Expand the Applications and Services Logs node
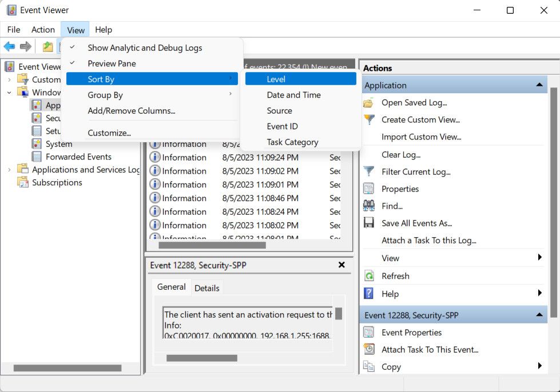560x392 pixels. (9, 170)
